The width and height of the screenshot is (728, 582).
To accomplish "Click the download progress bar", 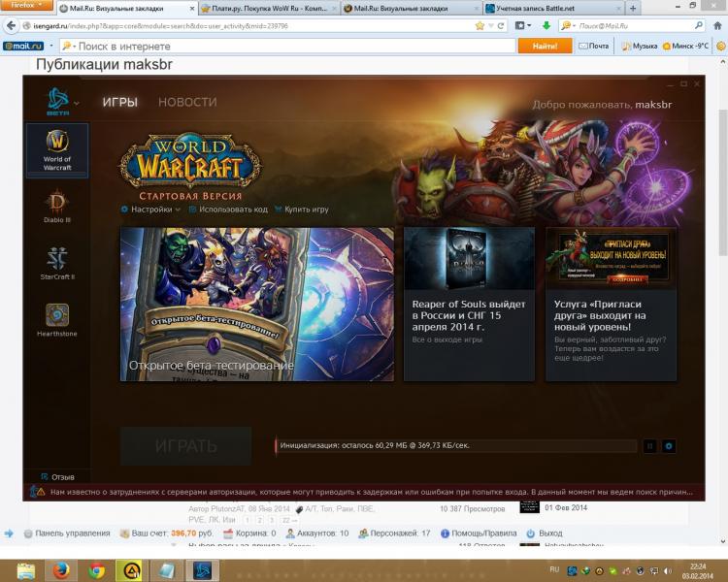I will [x=455, y=445].
